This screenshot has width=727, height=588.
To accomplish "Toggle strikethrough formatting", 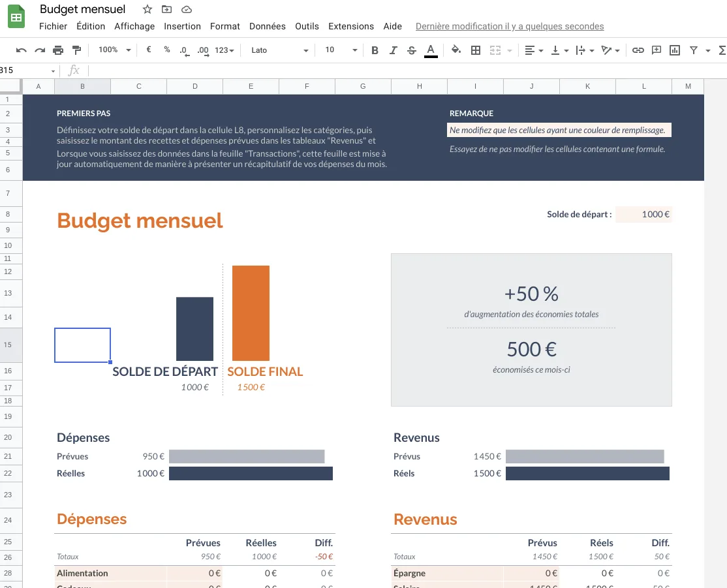I will point(412,50).
